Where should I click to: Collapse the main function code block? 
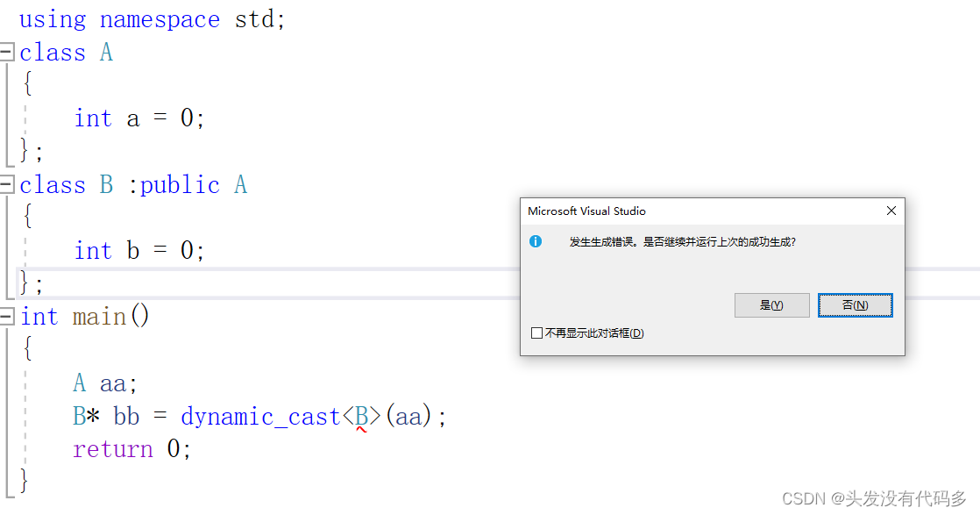[6, 317]
